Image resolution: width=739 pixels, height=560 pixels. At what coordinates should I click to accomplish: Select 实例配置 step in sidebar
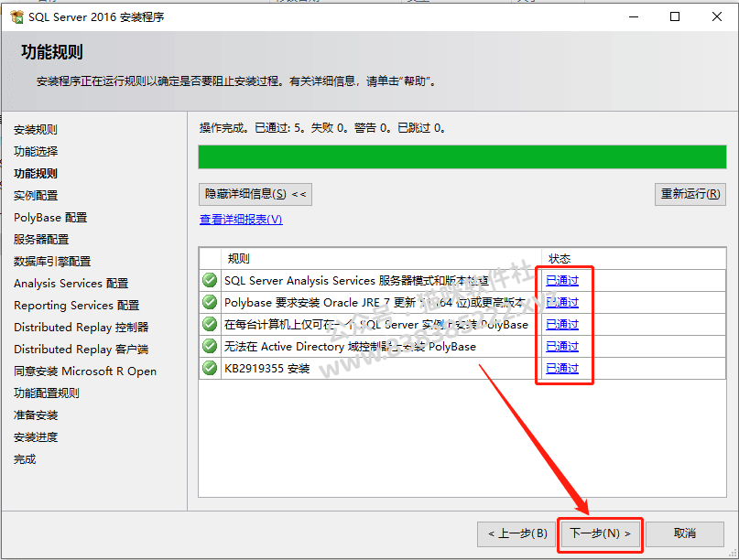point(36,196)
